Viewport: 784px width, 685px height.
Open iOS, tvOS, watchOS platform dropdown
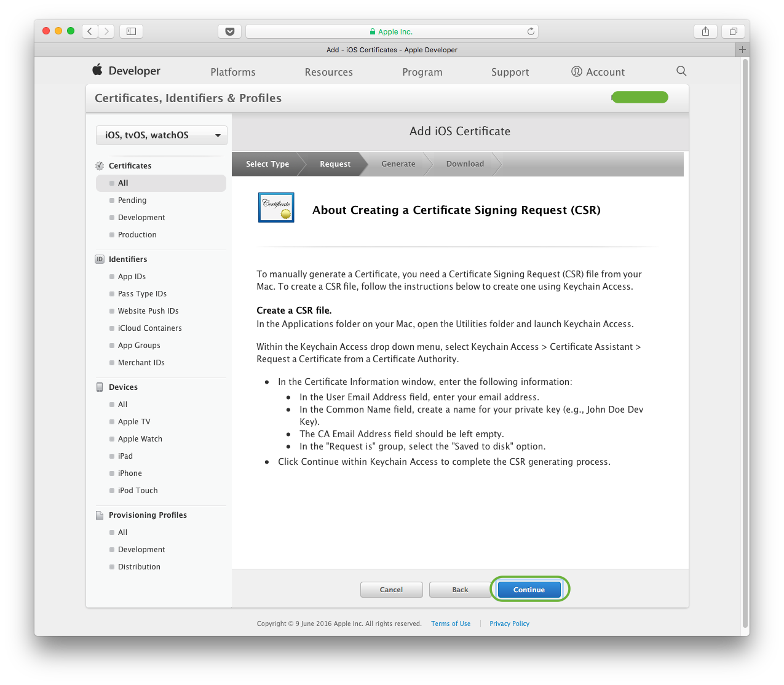(162, 135)
